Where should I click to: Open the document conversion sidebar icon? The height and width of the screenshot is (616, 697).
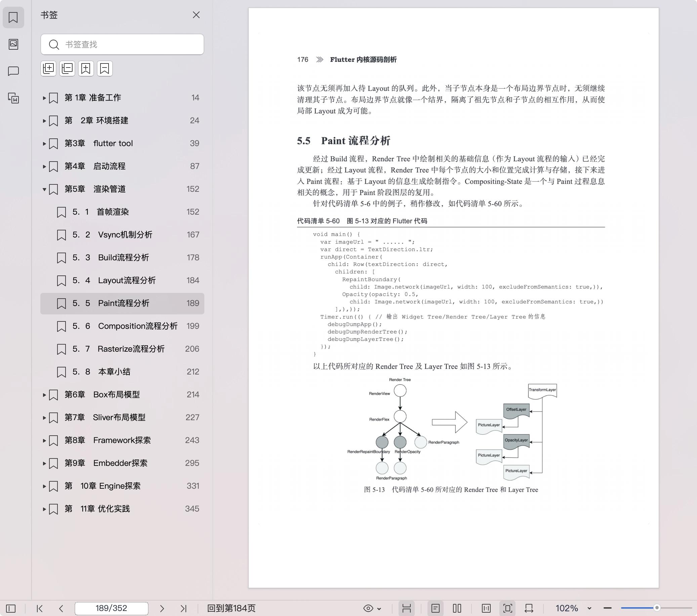pos(13,98)
